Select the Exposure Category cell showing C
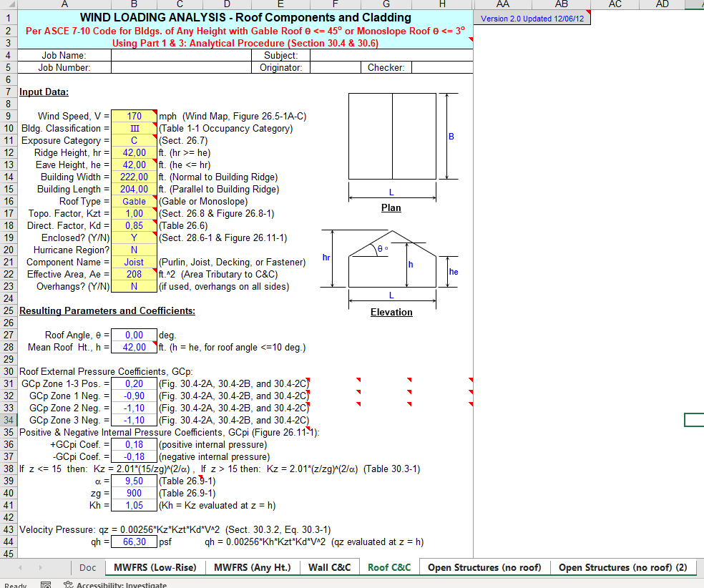This screenshot has width=704, height=588. [x=134, y=140]
